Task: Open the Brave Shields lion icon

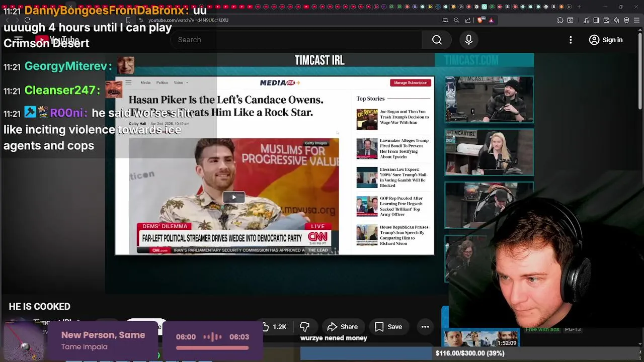Action: (480, 20)
